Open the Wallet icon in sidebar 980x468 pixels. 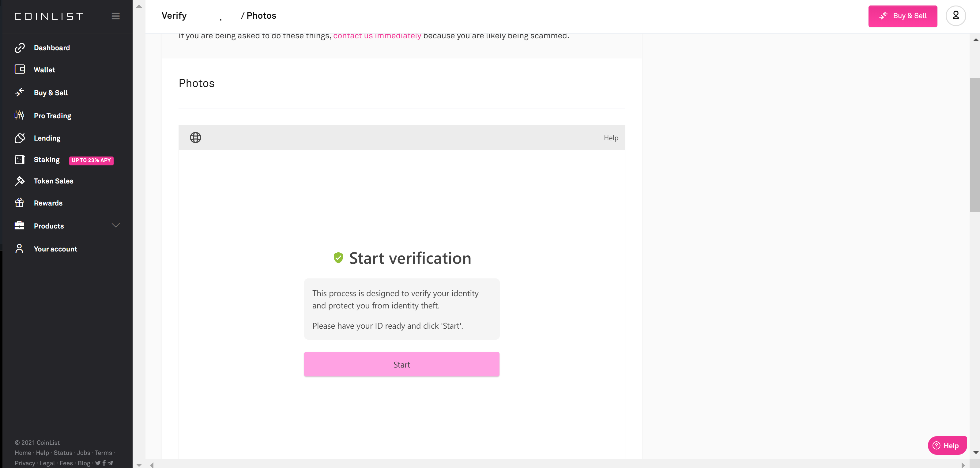19,70
